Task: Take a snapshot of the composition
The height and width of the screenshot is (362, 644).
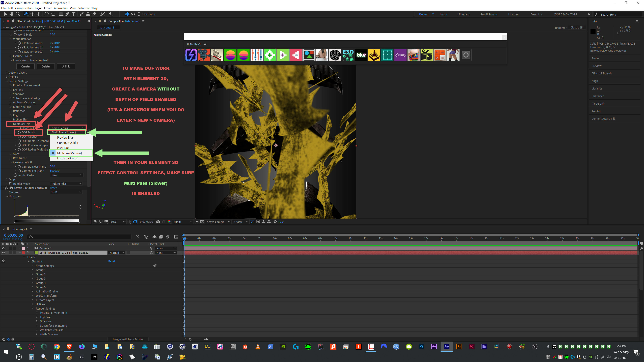Action: tap(158, 222)
